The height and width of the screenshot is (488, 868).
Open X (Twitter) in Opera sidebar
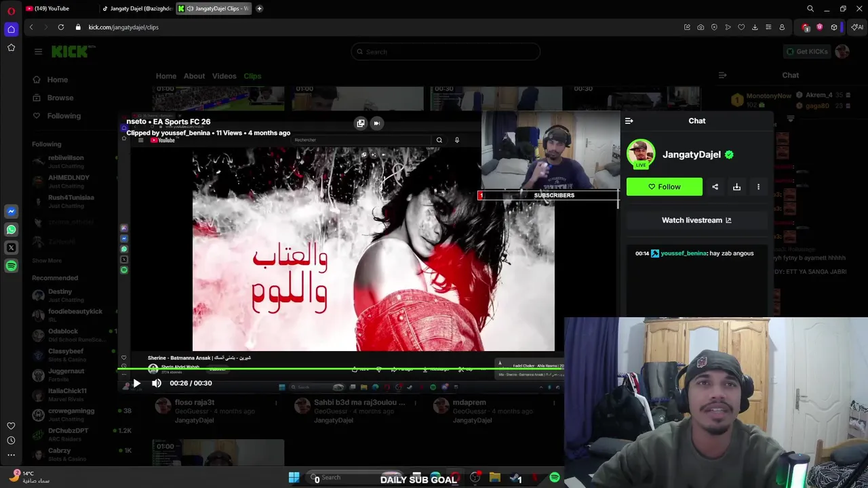(x=11, y=248)
